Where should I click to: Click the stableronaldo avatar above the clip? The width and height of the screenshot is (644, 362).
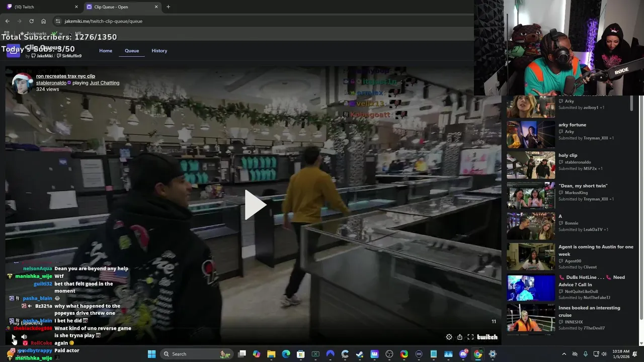[x=22, y=83]
